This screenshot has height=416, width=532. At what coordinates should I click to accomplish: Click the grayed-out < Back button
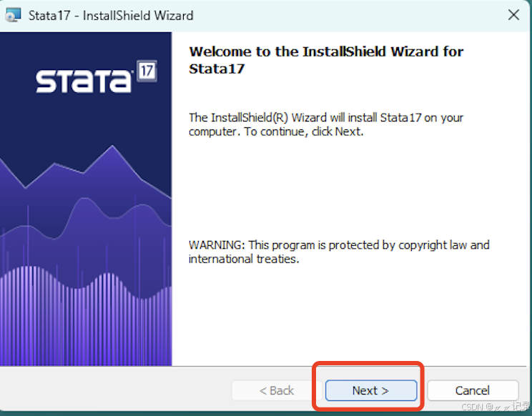coord(276,390)
